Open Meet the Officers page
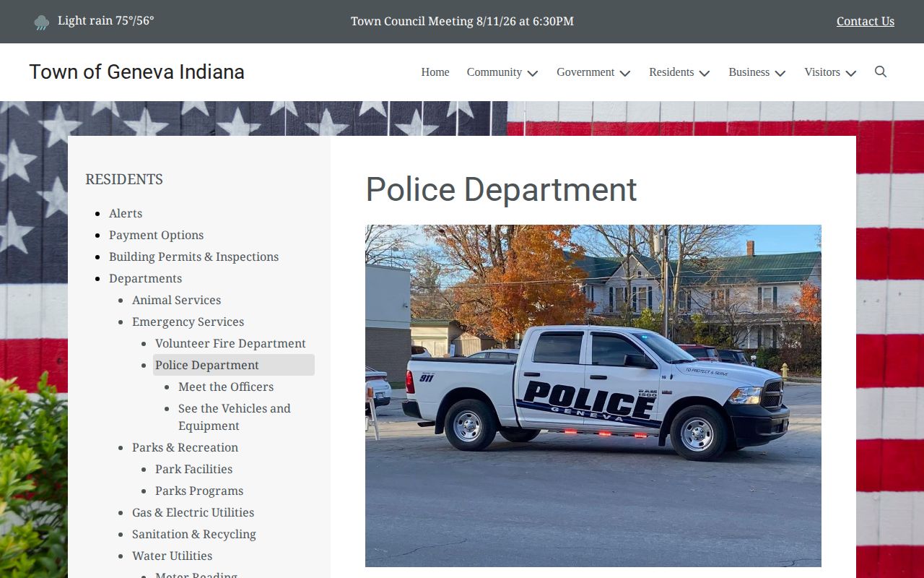Image resolution: width=924 pixels, height=578 pixels. coord(226,387)
